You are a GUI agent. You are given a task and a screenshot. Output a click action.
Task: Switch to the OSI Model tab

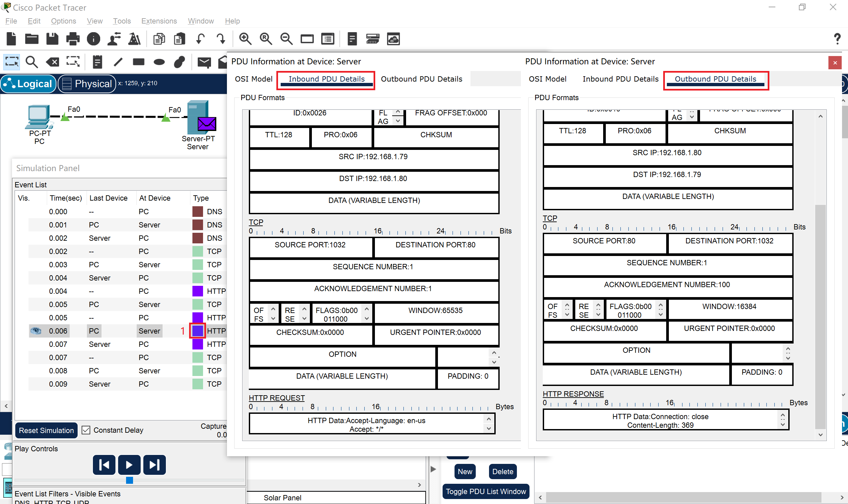pos(253,79)
